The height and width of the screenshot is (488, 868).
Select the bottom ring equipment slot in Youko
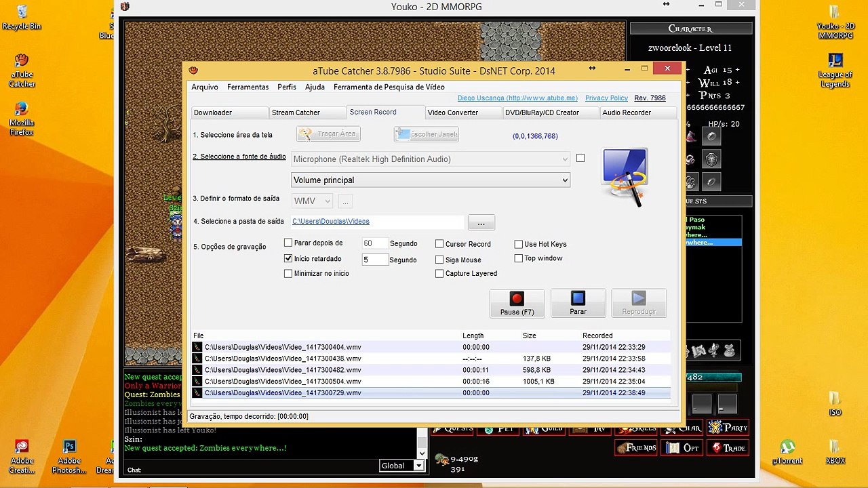(712, 182)
